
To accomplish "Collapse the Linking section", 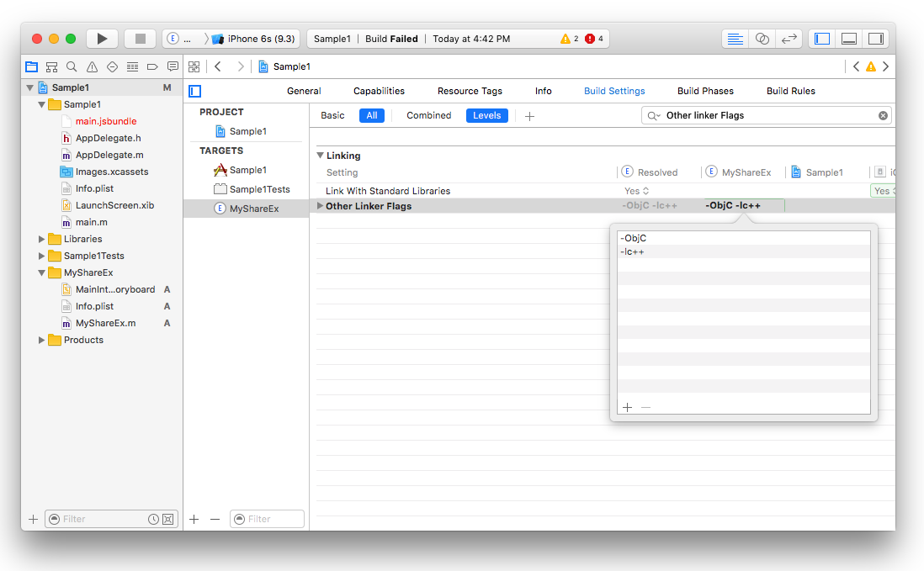I will click(321, 156).
